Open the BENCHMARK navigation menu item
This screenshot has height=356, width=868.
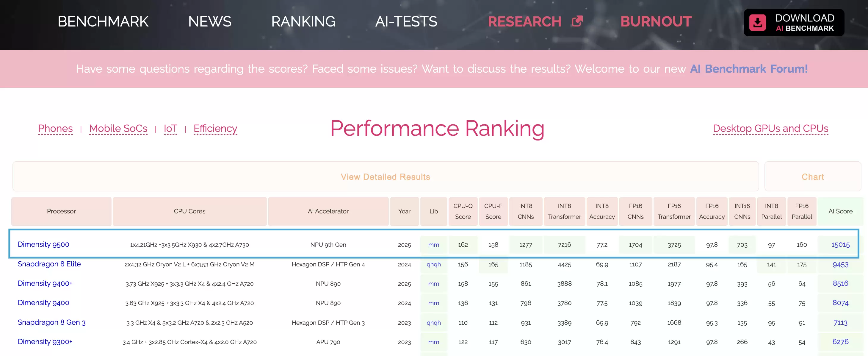click(103, 21)
